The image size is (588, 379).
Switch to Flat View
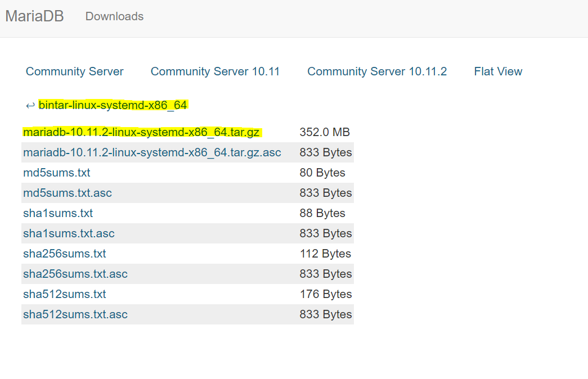(498, 71)
